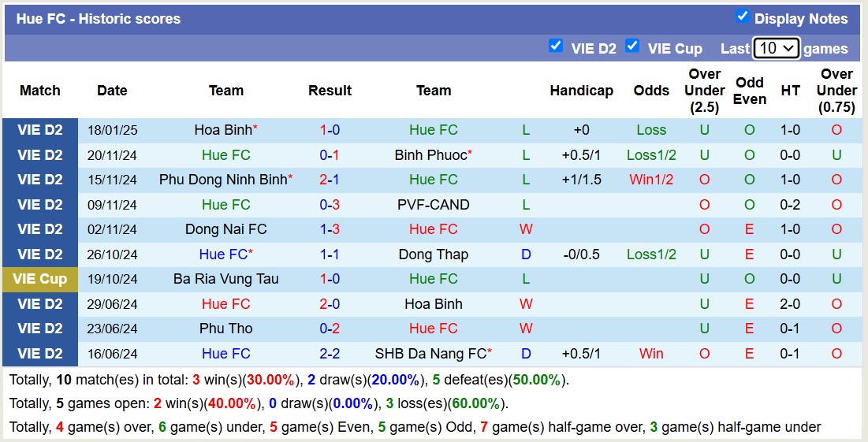Select Phu Dong Ninh Binh team link
Viewport: 868px width, 442px height.
(x=223, y=180)
